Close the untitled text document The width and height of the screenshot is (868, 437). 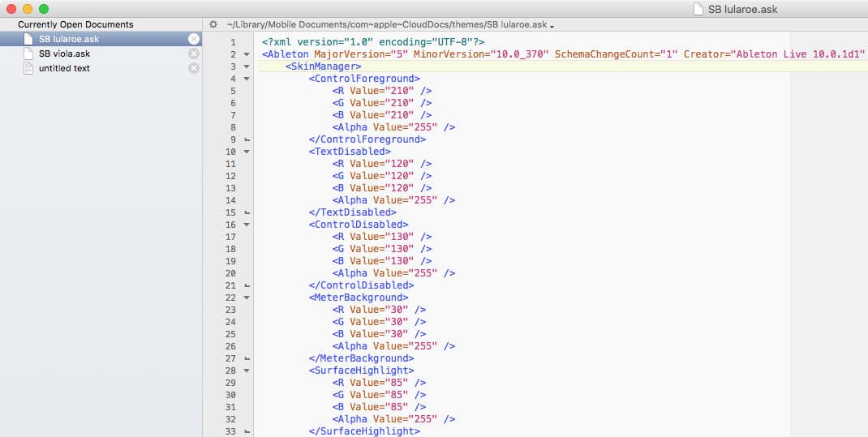click(193, 68)
